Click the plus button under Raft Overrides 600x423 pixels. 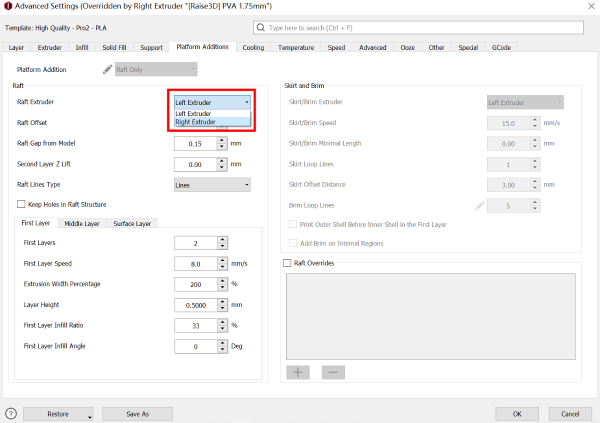pyautogui.click(x=298, y=372)
